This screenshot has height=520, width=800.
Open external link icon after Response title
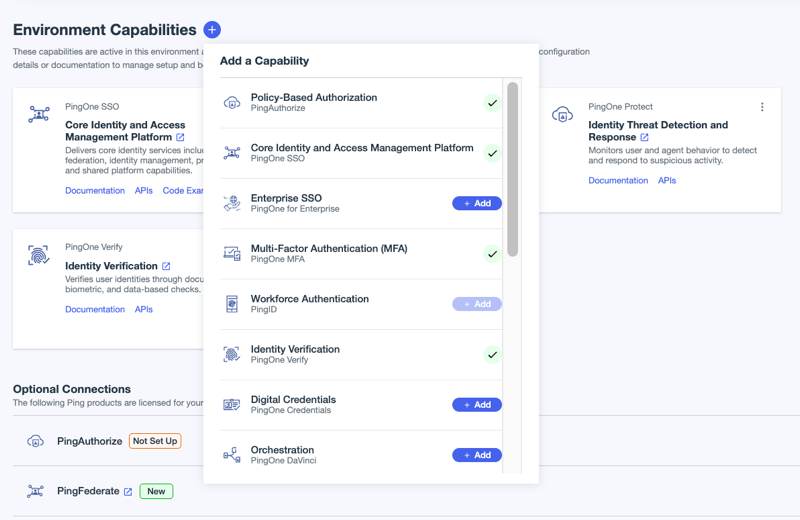[644, 137]
